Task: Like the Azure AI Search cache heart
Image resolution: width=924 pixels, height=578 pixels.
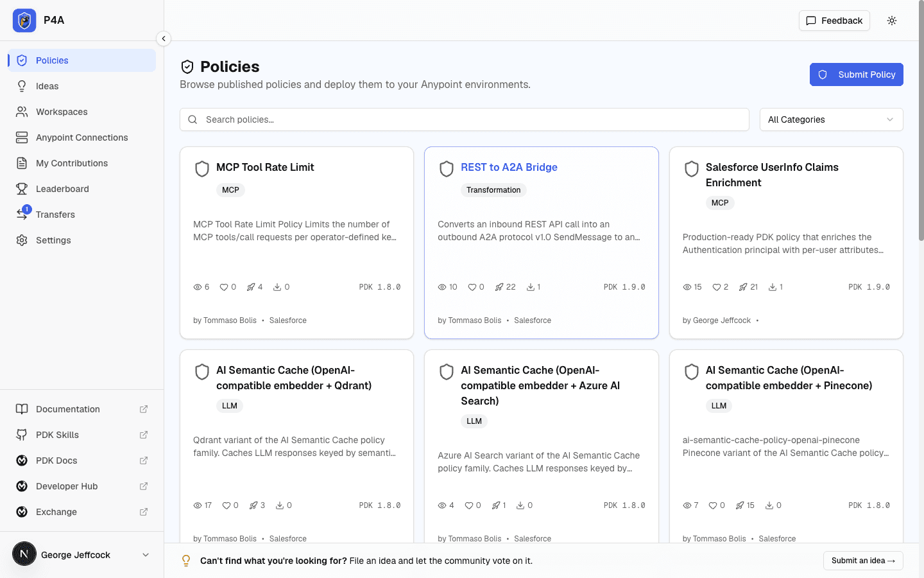Action: click(x=469, y=505)
